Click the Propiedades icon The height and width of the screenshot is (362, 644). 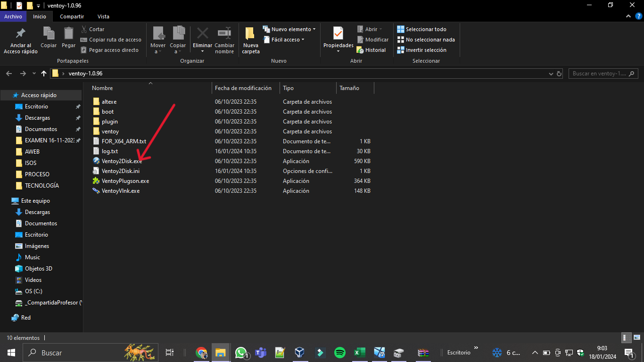point(338,34)
